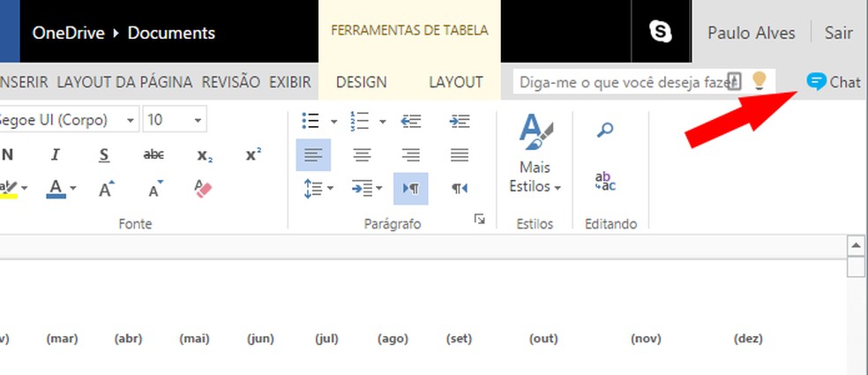
Task: Toggle underline formatting
Action: tap(104, 155)
